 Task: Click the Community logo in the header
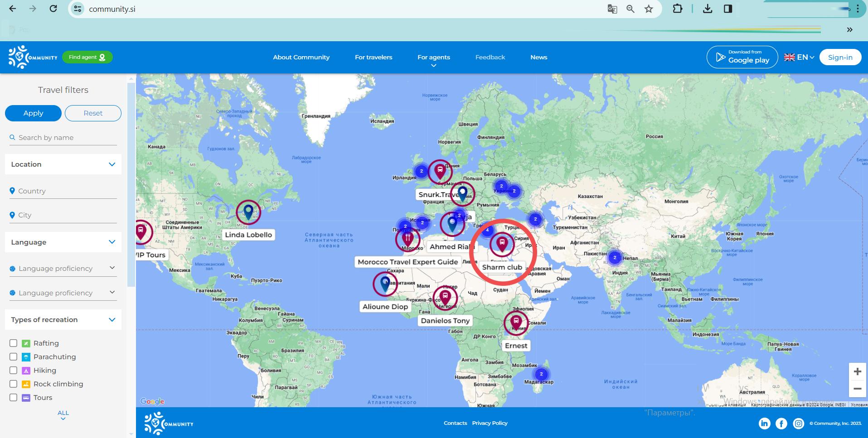click(33, 57)
